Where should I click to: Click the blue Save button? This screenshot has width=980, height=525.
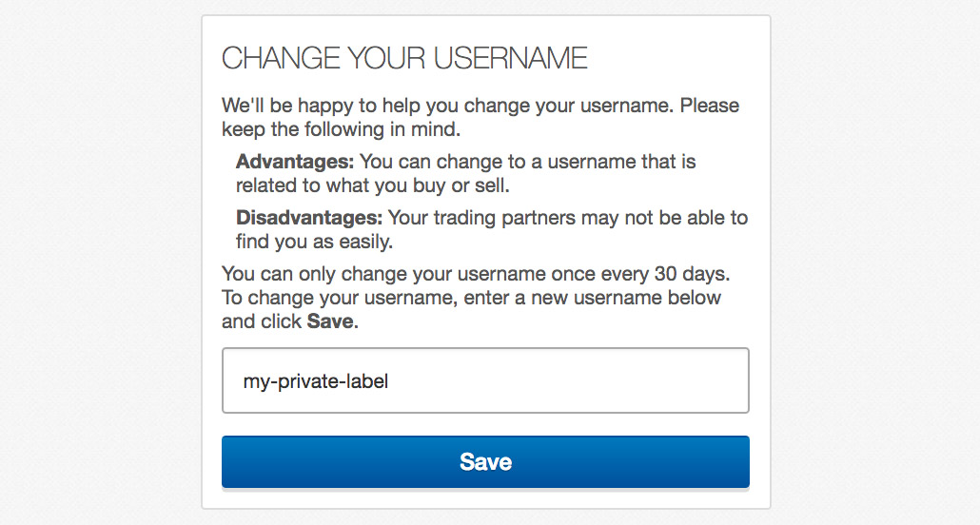click(485, 462)
